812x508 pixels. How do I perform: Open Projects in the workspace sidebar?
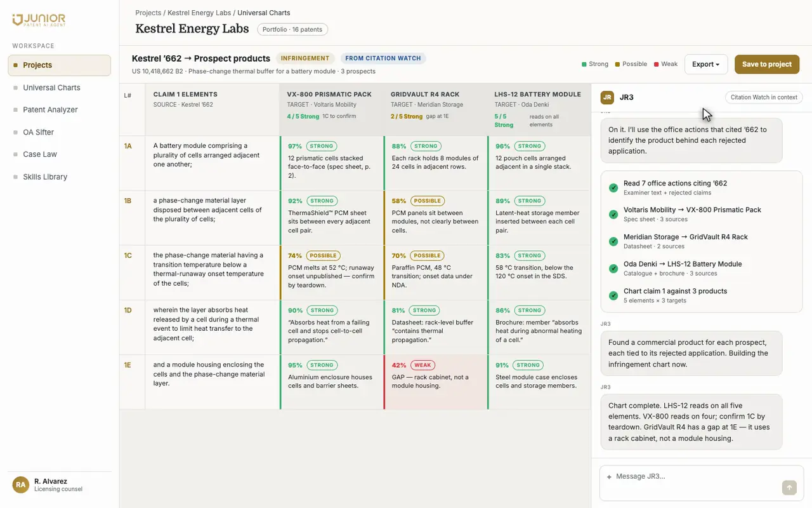point(60,65)
